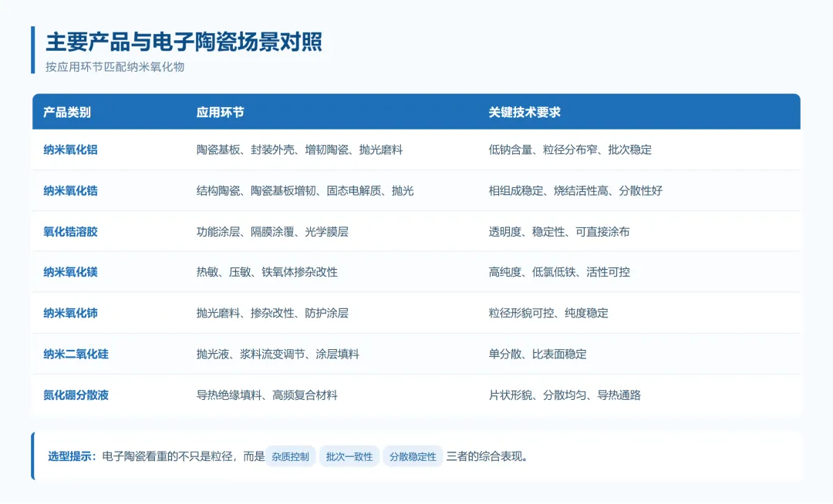Click the 分散稳定性 tag

tap(413, 456)
